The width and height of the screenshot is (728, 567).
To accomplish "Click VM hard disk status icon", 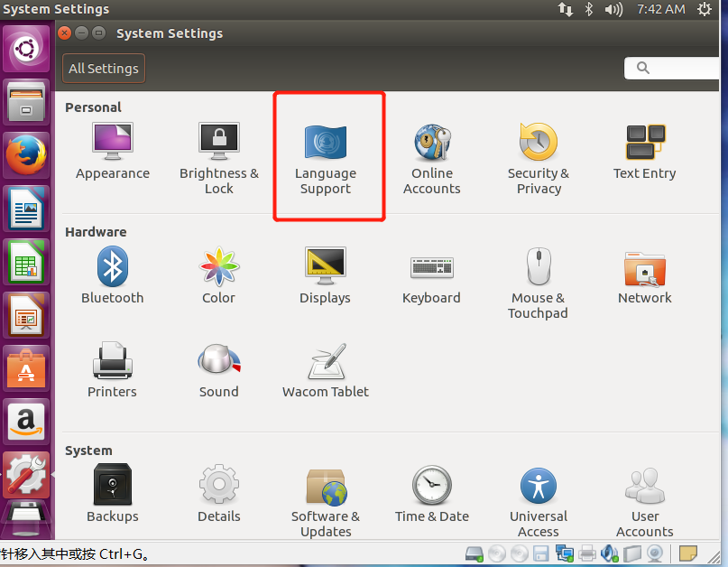I will 475,553.
